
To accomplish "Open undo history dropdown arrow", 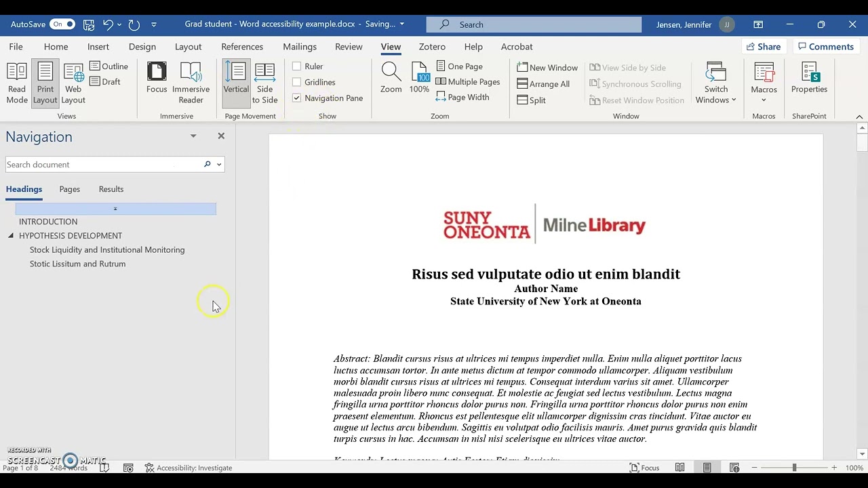I will point(119,24).
